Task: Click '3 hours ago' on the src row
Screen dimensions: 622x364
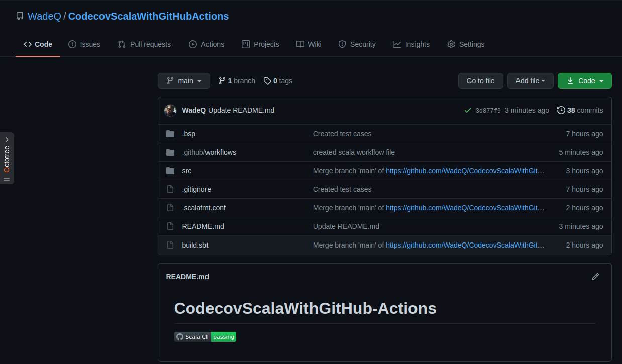Action: point(585,171)
